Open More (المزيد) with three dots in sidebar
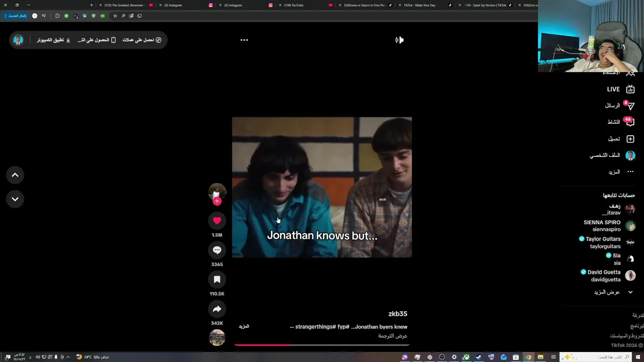Screen dimensions: 644x362 621,172
